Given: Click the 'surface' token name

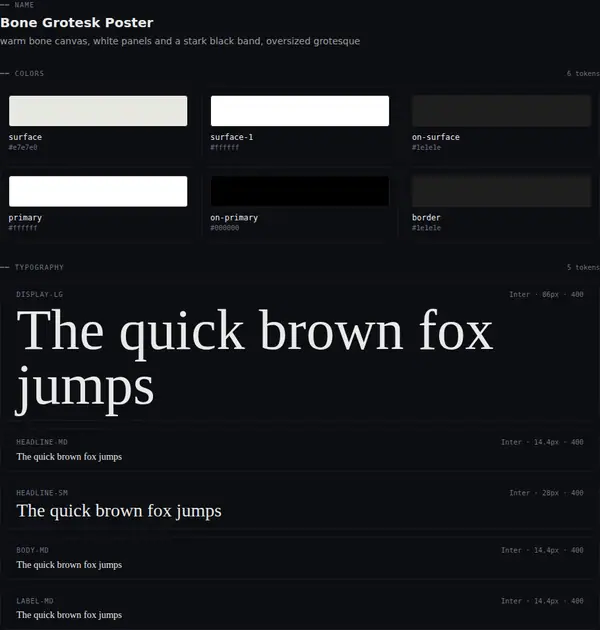Looking at the screenshot, I should [25, 137].
